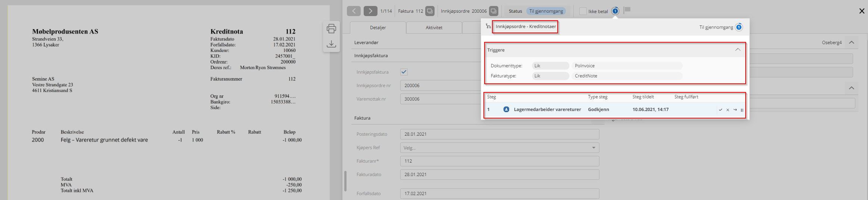Image resolution: width=868 pixels, height=200 pixels.
Task: Reject step with the X icon
Action: point(728,110)
